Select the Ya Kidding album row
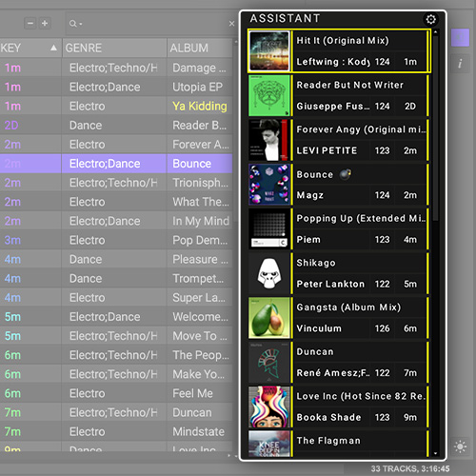The image size is (476, 476). 200,106
